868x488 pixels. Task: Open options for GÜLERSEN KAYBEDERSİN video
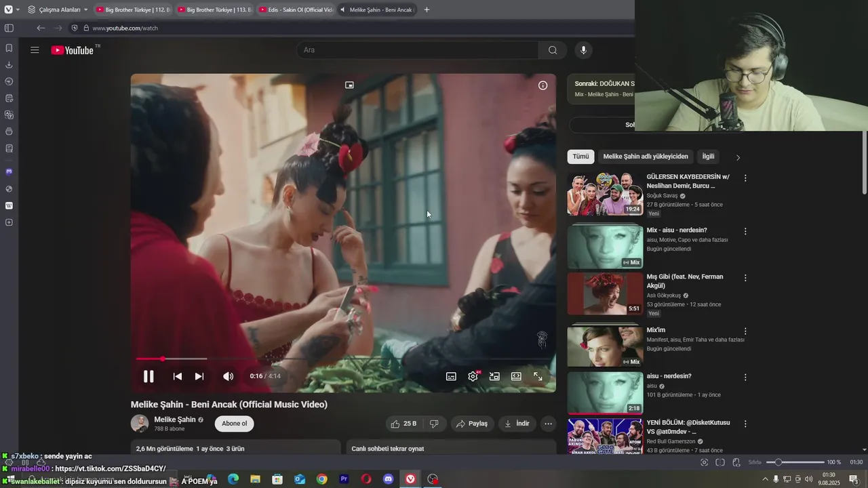pos(745,178)
